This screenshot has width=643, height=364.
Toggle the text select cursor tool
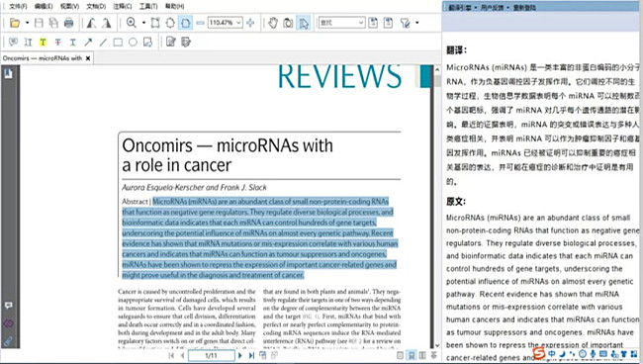point(304,23)
